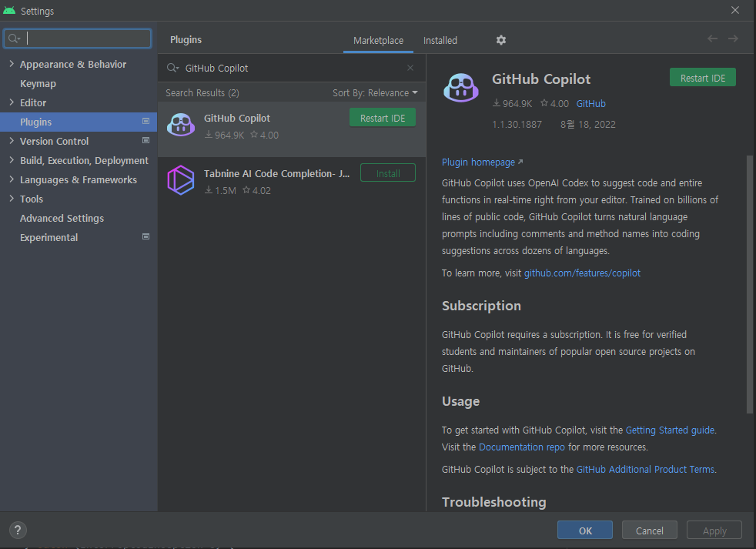This screenshot has height=549, width=756.
Task: Click Restart IDE in the plugin list
Action: (383, 118)
